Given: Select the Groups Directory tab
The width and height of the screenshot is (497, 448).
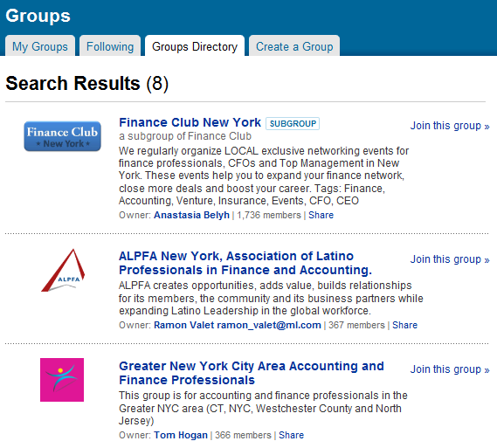Looking at the screenshot, I should coord(195,46).
